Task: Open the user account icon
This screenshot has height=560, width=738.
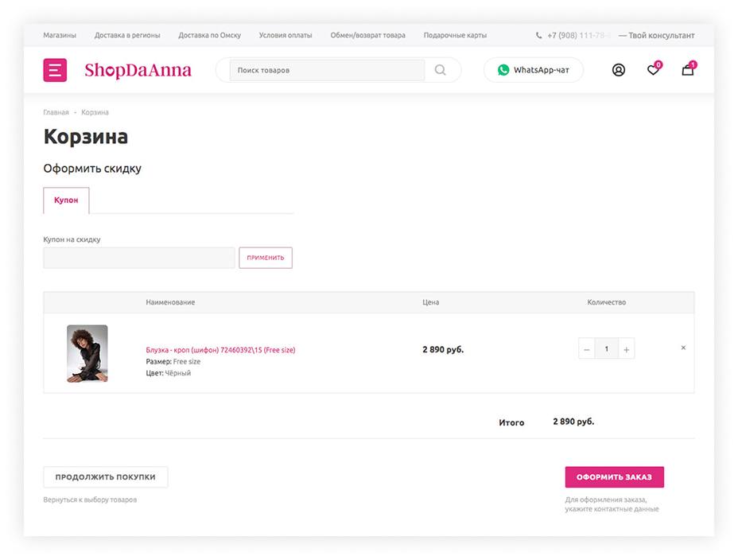Action: click(619, 70)
